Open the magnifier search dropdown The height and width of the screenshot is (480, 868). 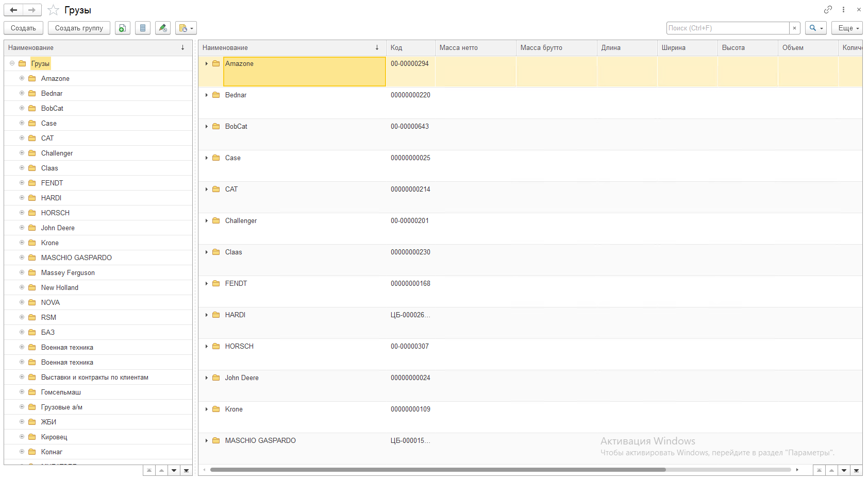click(815, 28)
